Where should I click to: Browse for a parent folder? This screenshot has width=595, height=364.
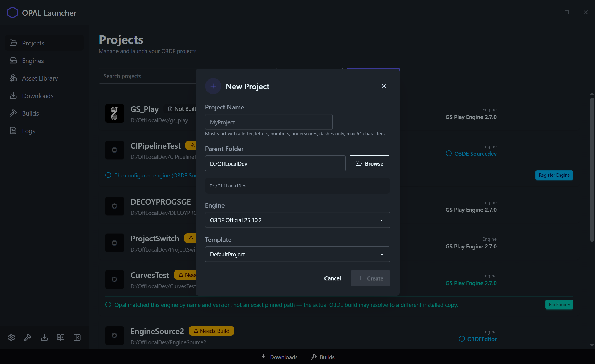[x=369, y=163]
